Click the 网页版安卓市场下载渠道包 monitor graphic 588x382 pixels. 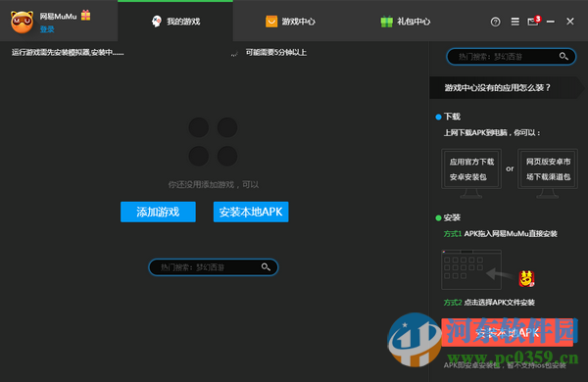548,173
